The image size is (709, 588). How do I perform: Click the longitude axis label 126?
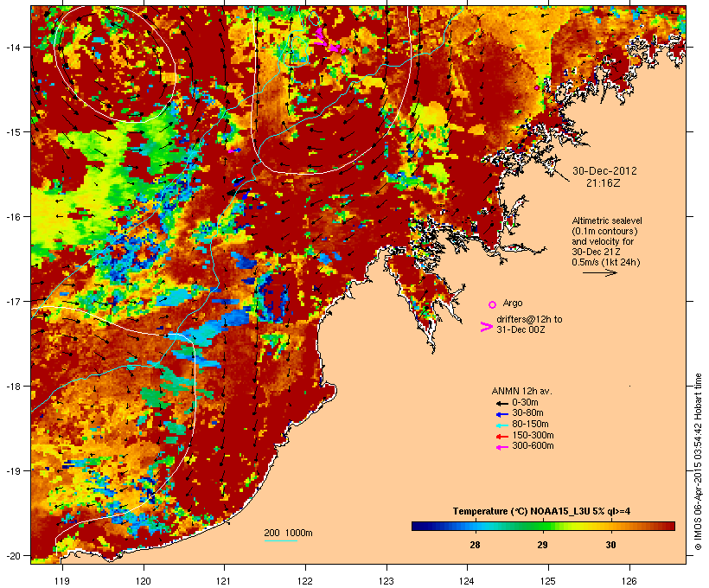[x=629, y=581]
